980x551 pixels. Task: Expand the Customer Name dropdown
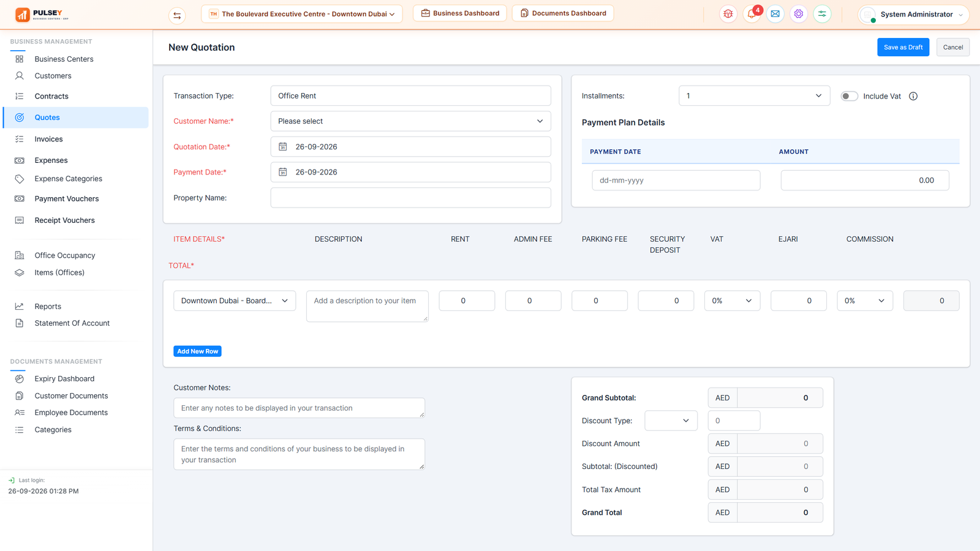click(x=410, y=121)
